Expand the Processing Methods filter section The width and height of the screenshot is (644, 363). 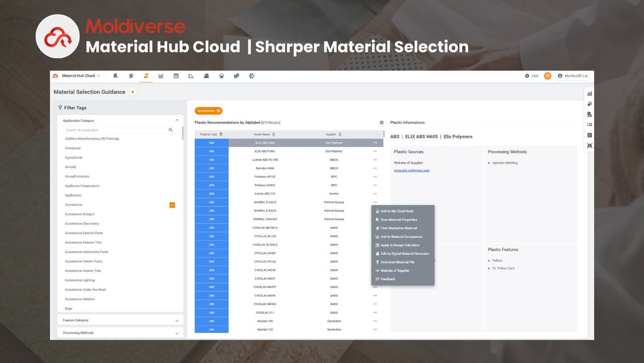(x=120, y=333)
